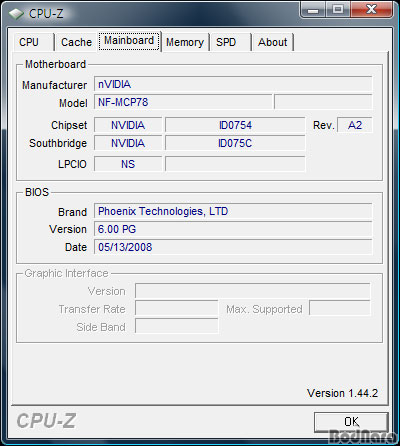Select the chipset Rev. A2 field
The width and height of the screenshot is (400, 446).
[x=355, y=125]
